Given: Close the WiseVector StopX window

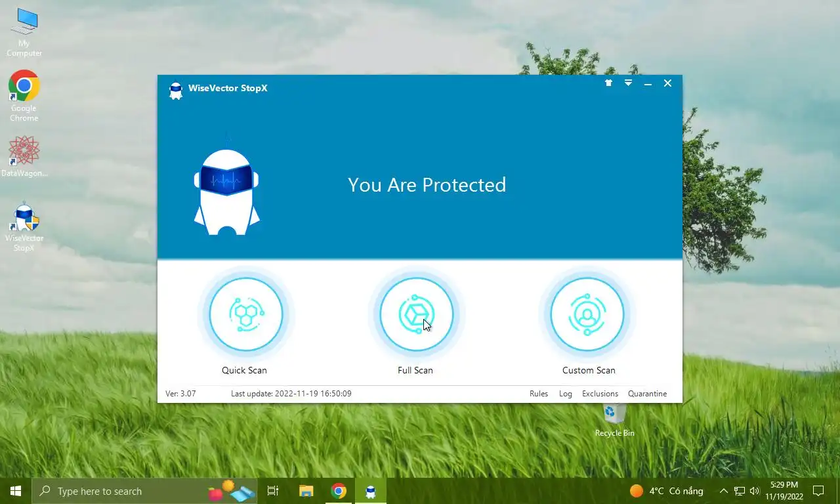Looking at the screenshot, I should 667,83.
